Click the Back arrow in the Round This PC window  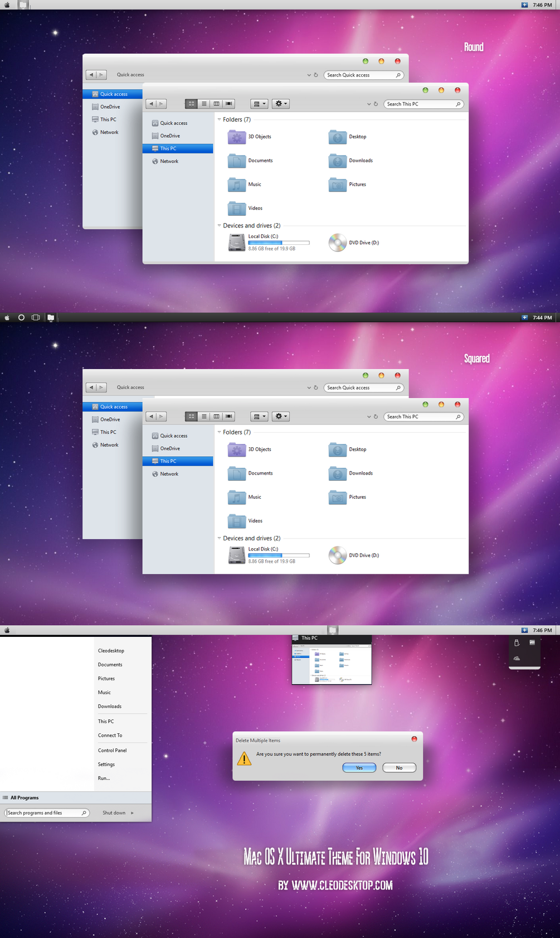coord(151,104)
